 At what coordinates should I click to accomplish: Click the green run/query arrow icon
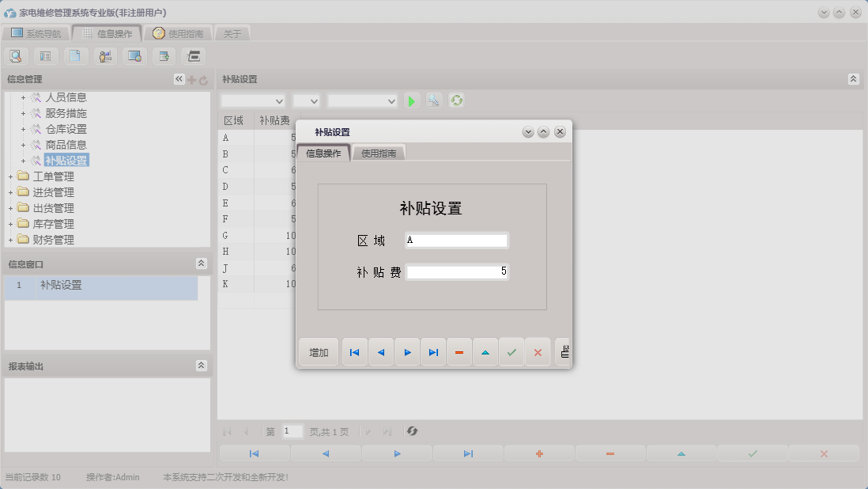[411, 100]
